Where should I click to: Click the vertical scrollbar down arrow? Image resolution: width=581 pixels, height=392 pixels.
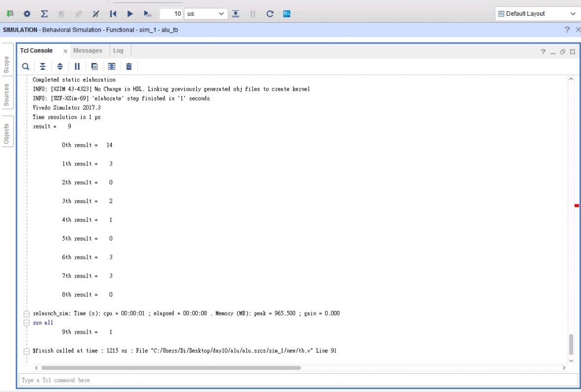(571, 360)
